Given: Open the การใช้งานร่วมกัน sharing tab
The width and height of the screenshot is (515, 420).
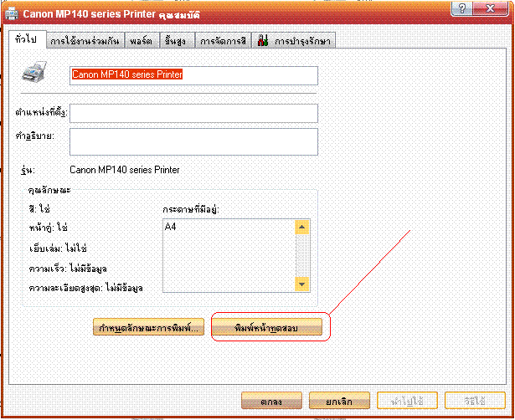Looking at the screenshot, I should pyautogui.click(x=85, y=41).
